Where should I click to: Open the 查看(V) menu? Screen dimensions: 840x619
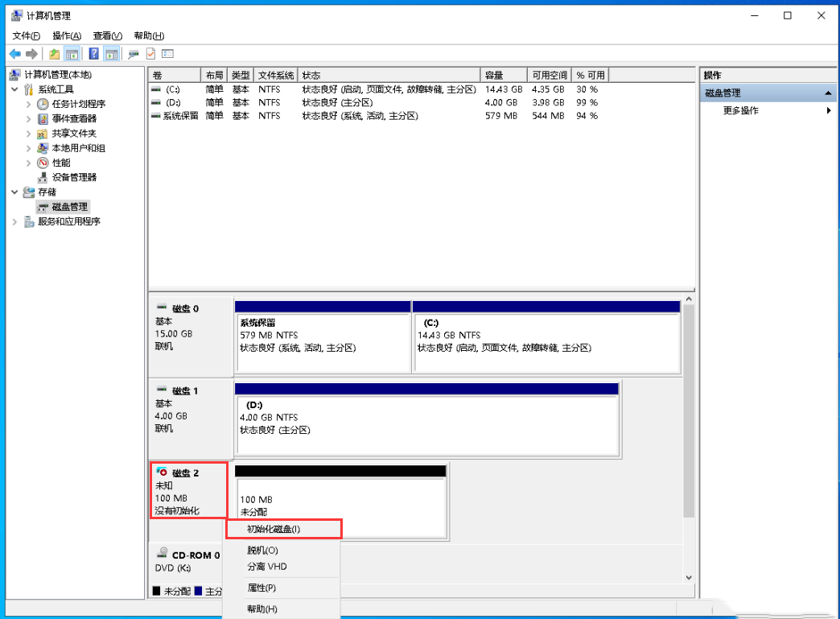[x=108, y=36]
